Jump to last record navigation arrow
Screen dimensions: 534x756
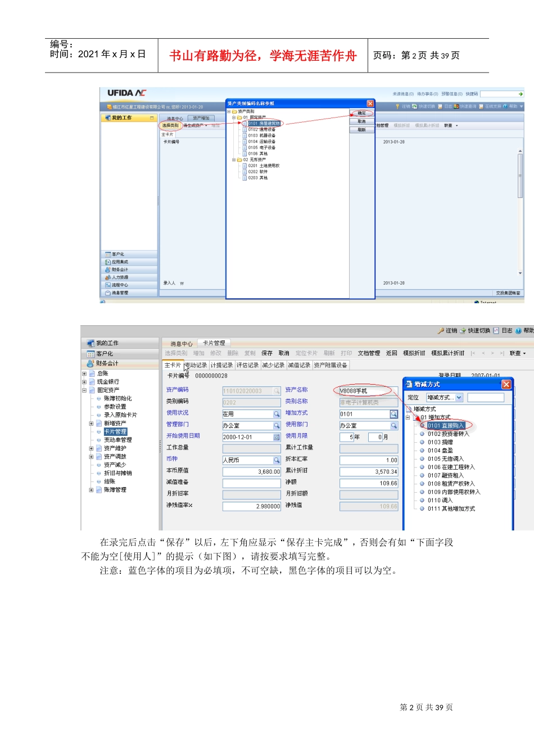point(502,353)
